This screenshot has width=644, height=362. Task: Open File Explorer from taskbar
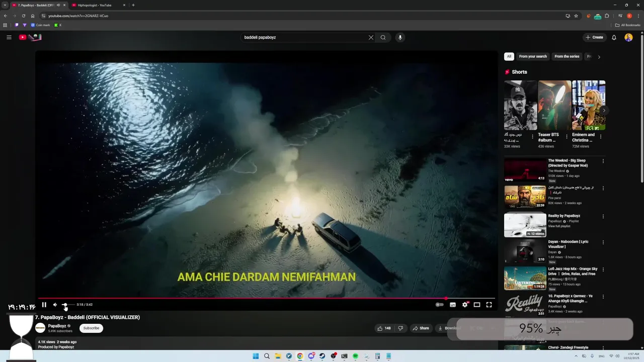click(x=278, y=356)
